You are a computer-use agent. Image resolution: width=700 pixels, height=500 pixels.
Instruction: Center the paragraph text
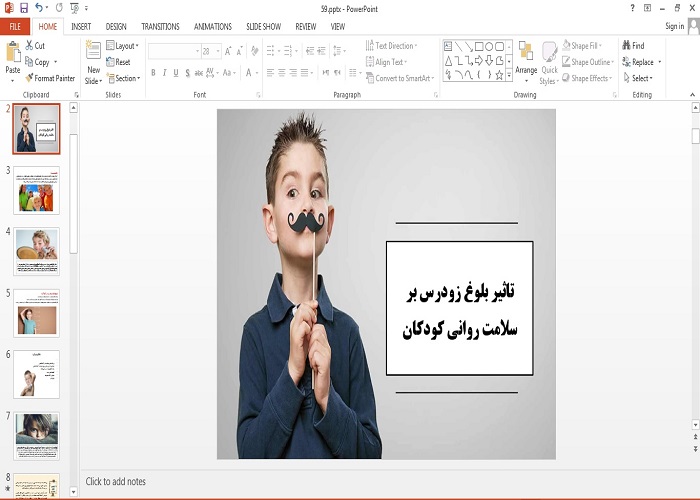point(282,73)
